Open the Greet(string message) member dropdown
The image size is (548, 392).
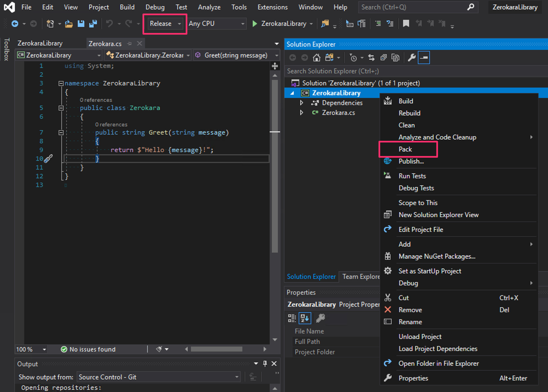(x=237, y=55)
